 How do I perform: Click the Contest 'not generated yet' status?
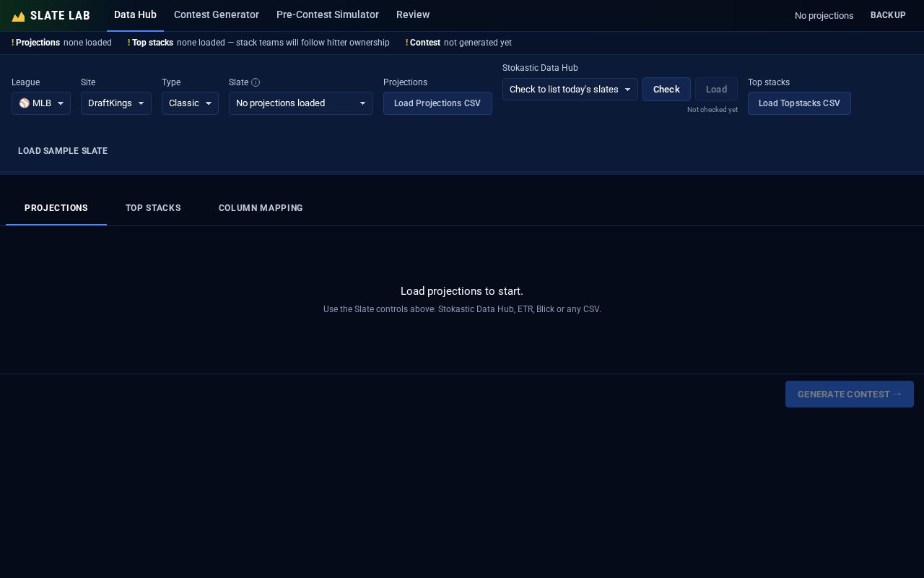pos(458,43)
